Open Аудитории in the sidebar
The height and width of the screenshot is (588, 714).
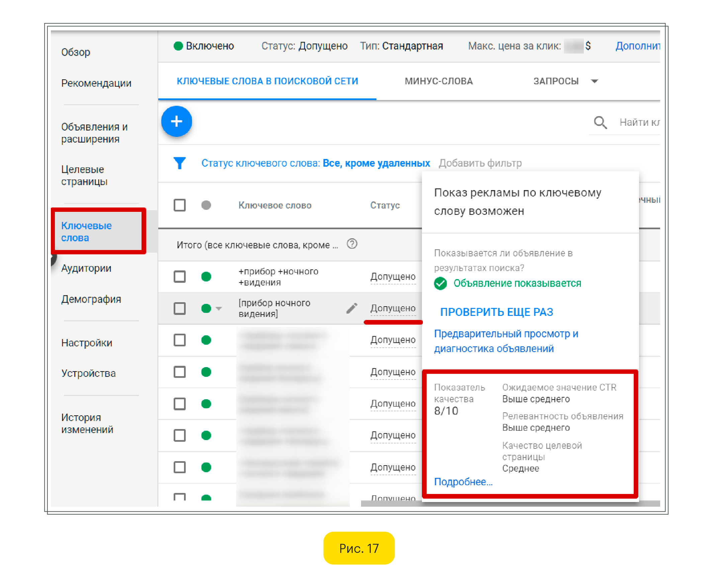point(86,268)
